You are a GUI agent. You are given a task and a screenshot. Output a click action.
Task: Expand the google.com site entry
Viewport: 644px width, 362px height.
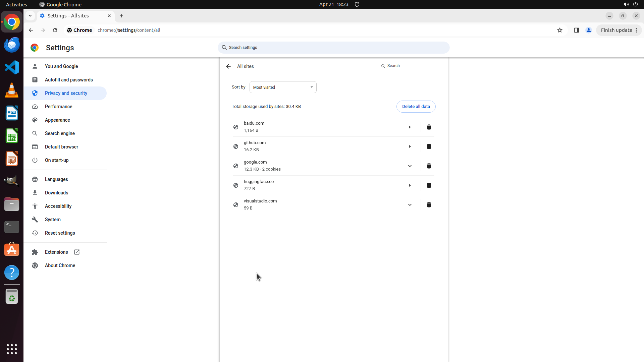(410, 166)
